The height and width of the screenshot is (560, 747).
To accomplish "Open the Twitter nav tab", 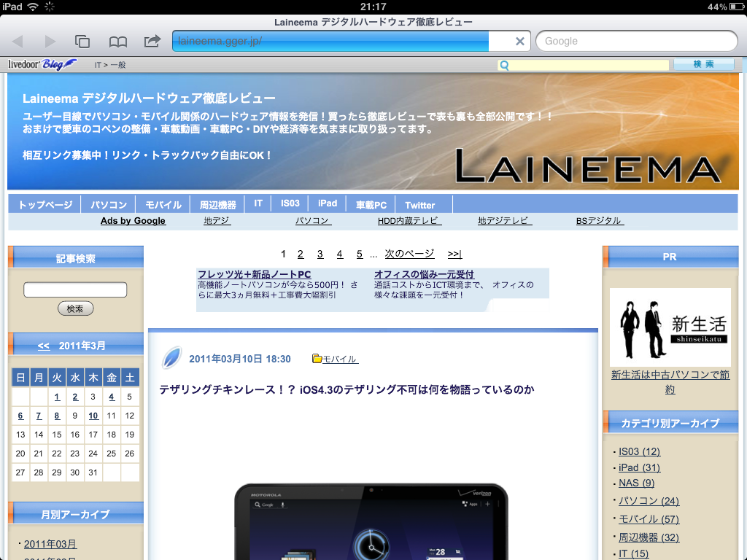I will tap(419, 205).
